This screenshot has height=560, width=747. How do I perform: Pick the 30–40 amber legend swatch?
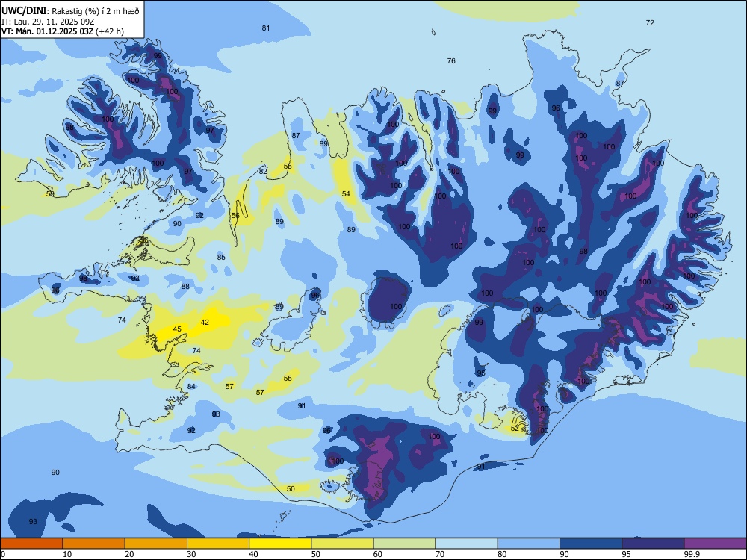[218, 544]
